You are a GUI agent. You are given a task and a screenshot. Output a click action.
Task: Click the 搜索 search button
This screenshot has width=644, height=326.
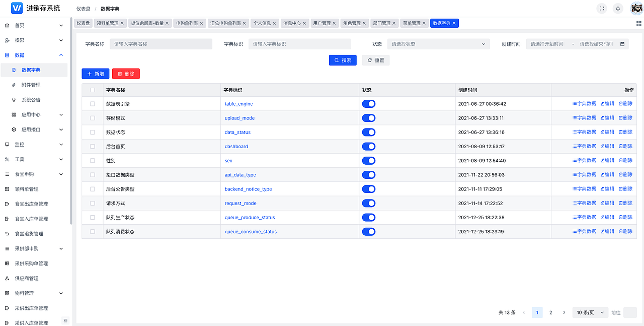coord(343,60)
